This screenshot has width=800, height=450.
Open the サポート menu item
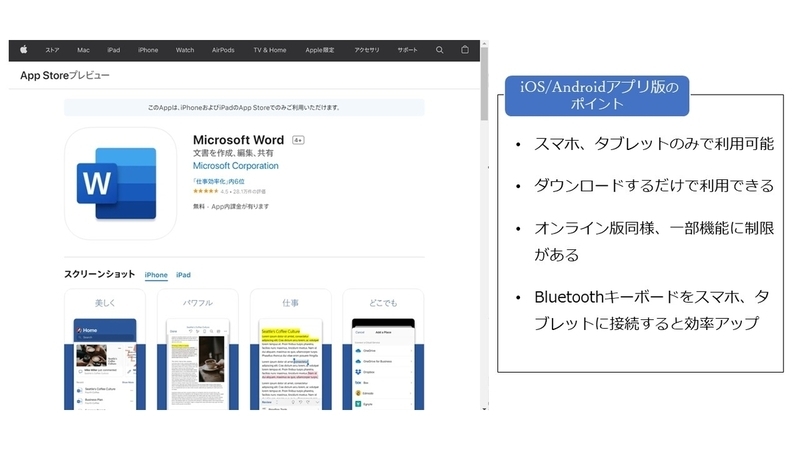[x=407, y=50]
